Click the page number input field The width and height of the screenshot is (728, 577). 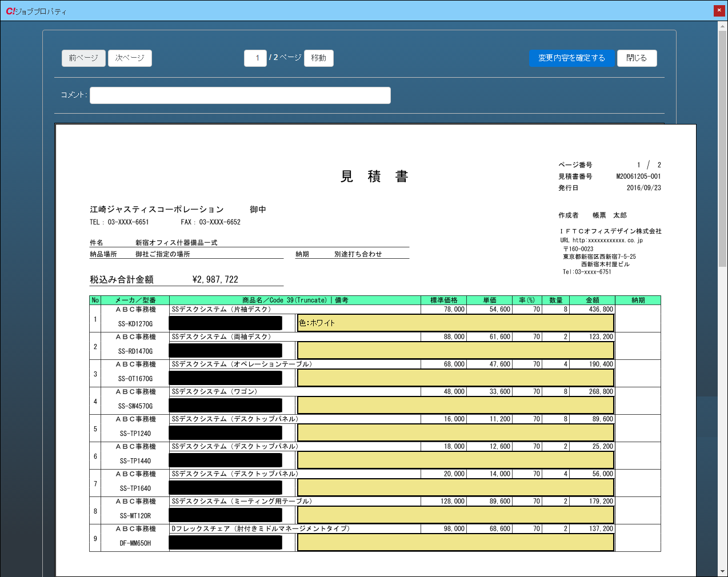[x=255, y=58]
